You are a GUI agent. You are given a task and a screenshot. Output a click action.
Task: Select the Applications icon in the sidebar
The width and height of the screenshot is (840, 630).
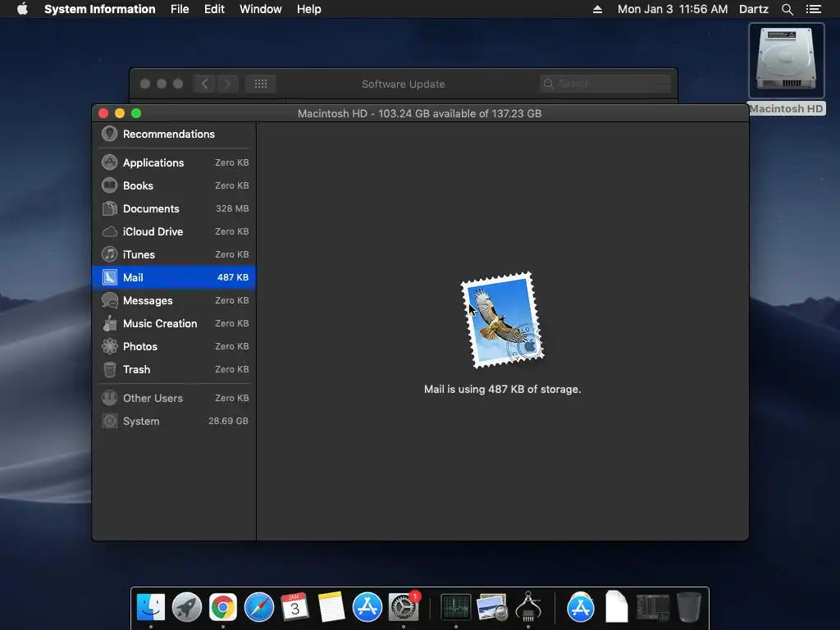point(109,162)
